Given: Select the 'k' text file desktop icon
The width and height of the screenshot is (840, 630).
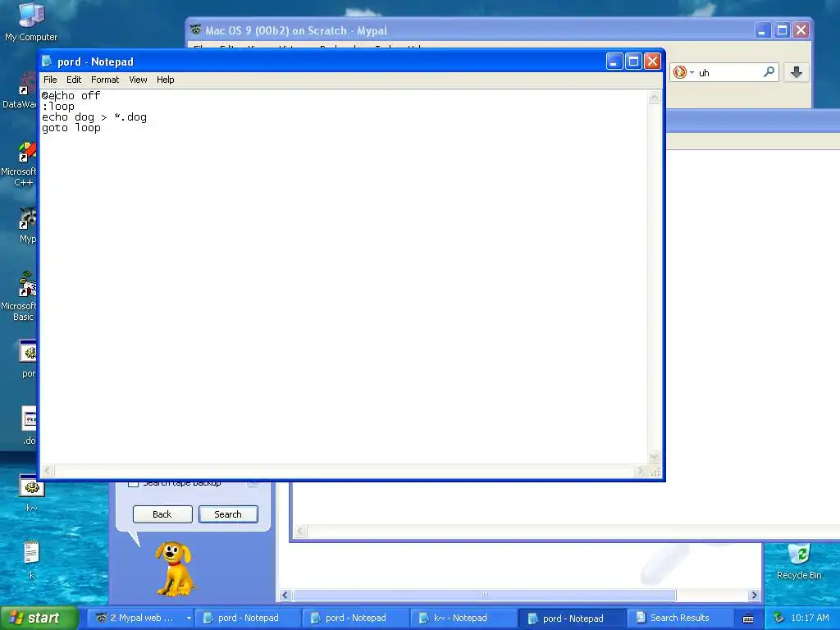Looking at the screenshot, I should tap(32, 559).
